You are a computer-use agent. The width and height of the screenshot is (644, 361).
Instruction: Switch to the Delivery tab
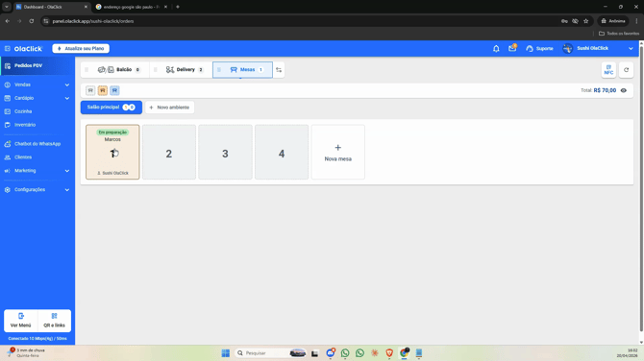tap(181, 70)
